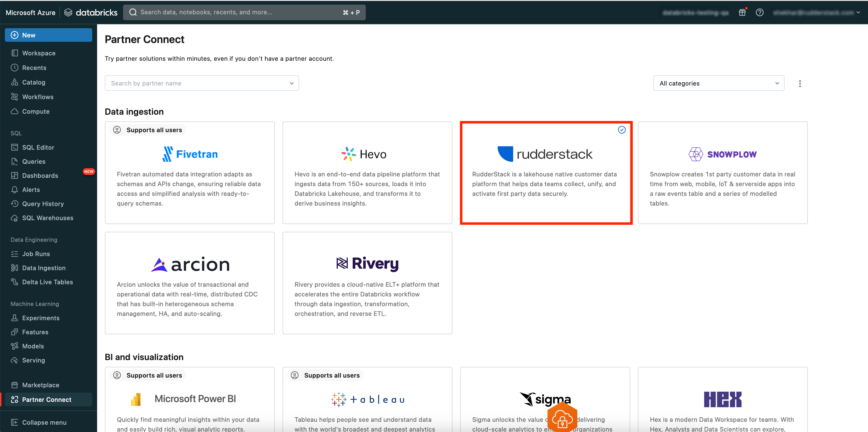Open the Delta Live Tables section
Viewport: 868px width, 432px height.
coord(47,282)
